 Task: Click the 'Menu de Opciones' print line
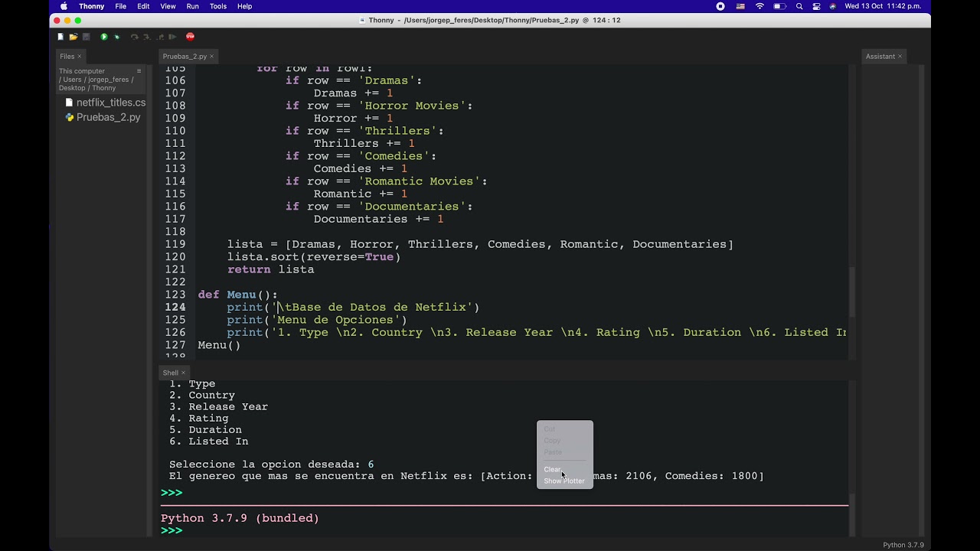[x=317, y=320]
